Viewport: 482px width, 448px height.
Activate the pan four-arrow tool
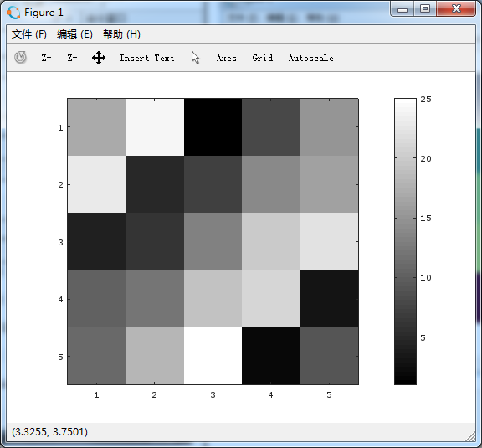click(x=99, y=58)
